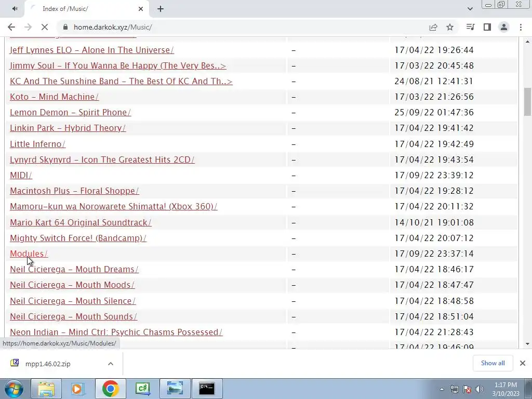
Task: Open the media controls icon
Action: [470, 27]
